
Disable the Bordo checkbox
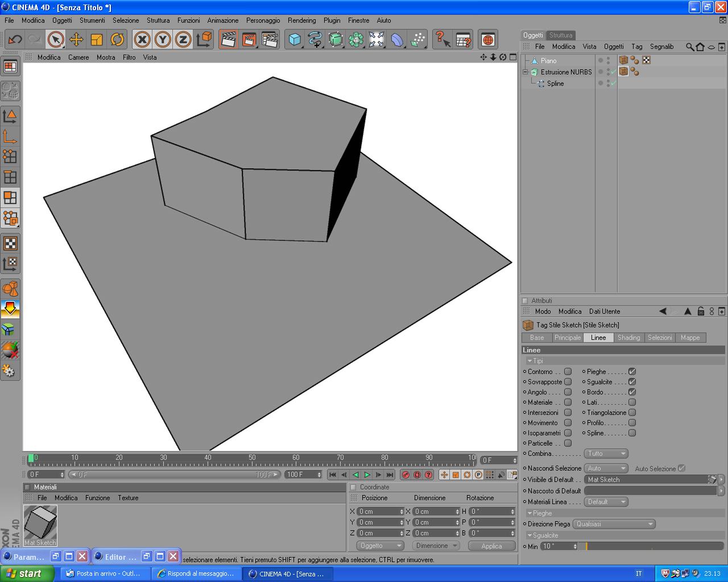coord(632,392)
